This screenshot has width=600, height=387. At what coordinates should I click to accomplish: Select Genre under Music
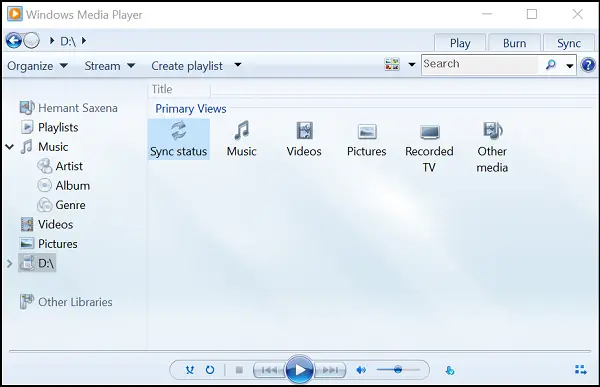(61, 205)
